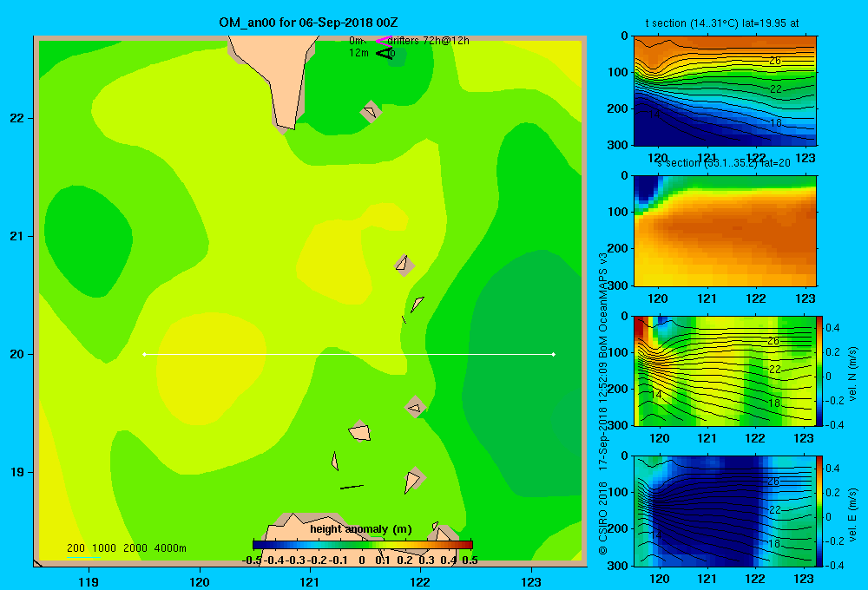Click the white latitude 20 section line

pyautogui.click(x=349, y=354)
